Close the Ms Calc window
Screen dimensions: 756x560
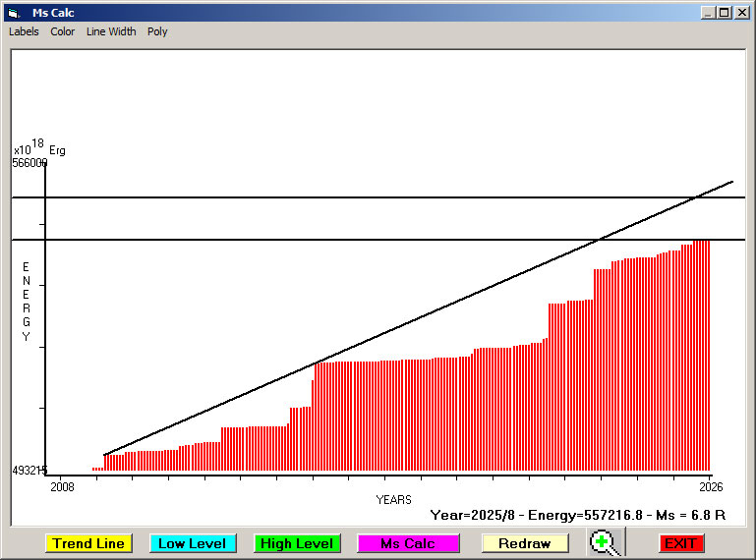tap(742, 13)
